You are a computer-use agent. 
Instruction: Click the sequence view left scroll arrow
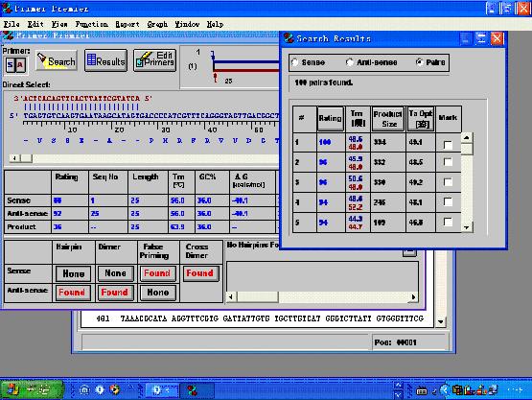[14, 158]
